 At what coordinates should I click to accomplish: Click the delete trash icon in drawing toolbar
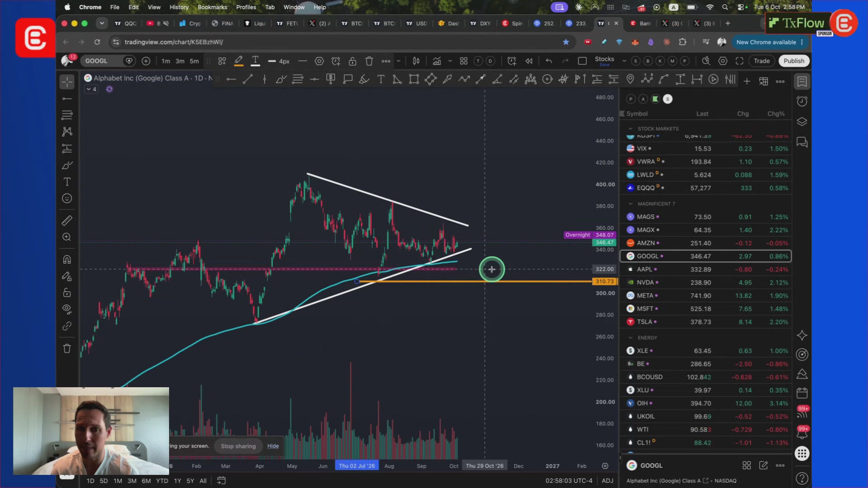tap(369, 61)
